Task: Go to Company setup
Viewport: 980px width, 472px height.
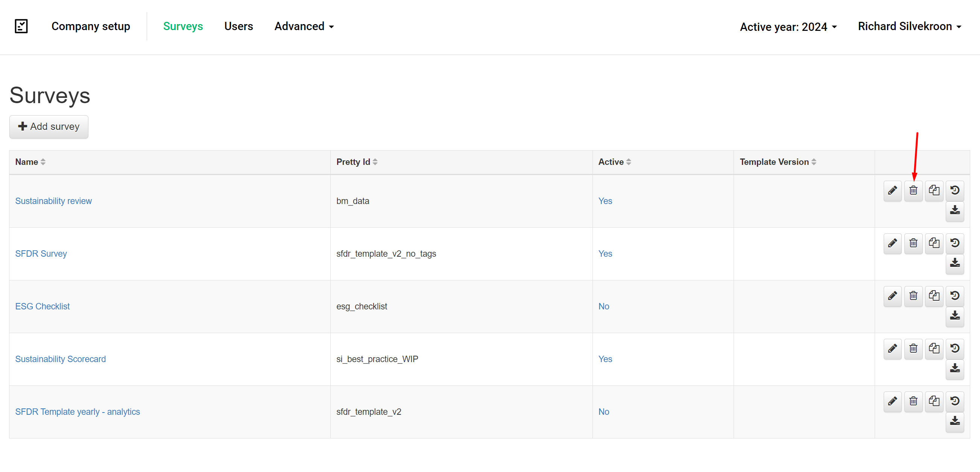Action: click(x=91, y=26)
